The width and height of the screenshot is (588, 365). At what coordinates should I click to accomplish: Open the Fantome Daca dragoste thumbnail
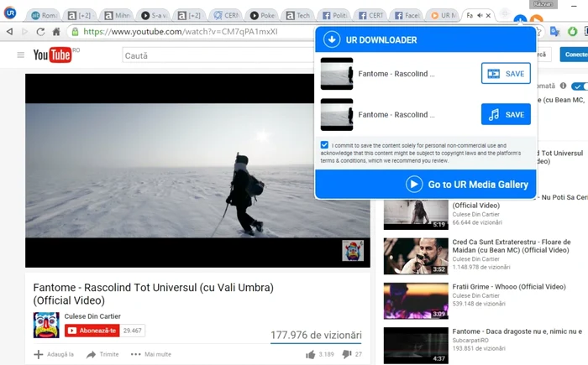point(416,345)
